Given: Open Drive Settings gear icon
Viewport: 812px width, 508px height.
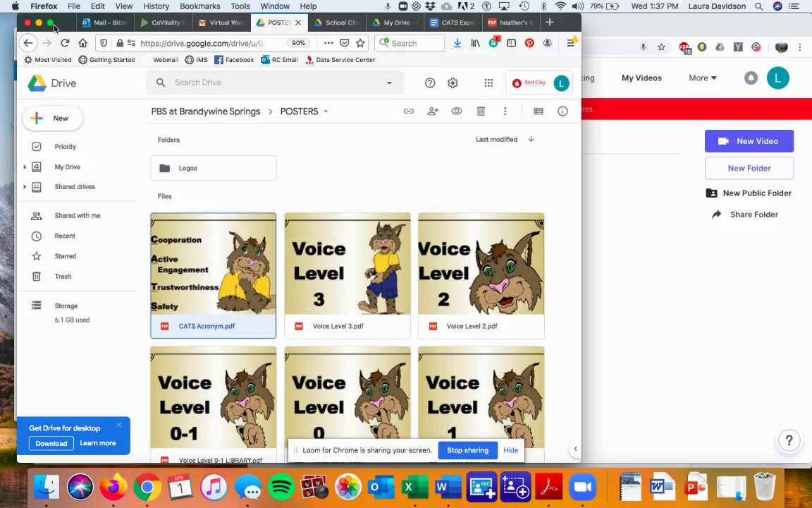Looking at the screenshot, I should tap(453, 83).
